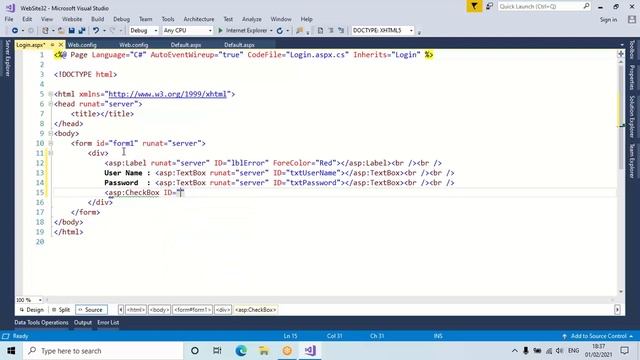
Task: Open the Analyze menu
Action: click(251, 19)
